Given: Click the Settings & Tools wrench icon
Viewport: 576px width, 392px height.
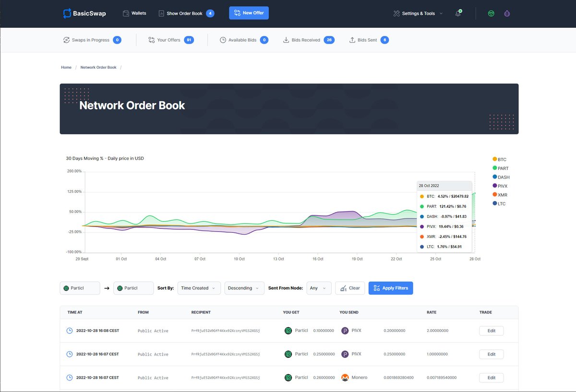Looking at the screenshot, I should [x=396, y=13].
